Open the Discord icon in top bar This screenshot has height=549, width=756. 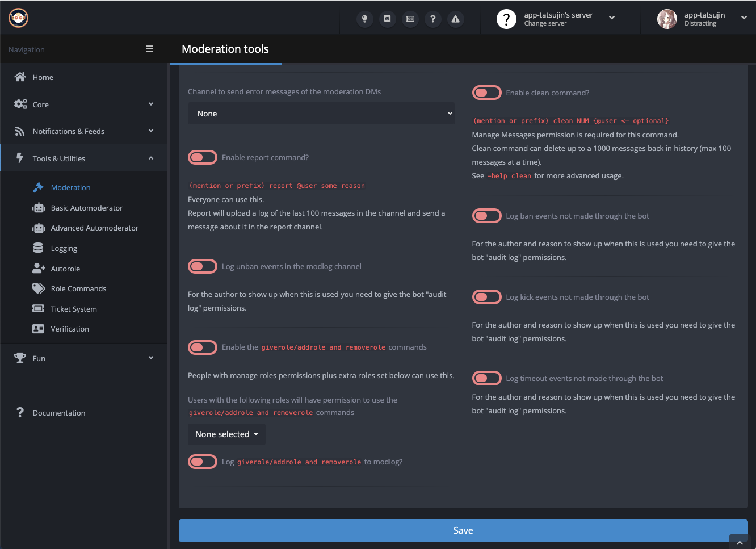click(387, 19)
